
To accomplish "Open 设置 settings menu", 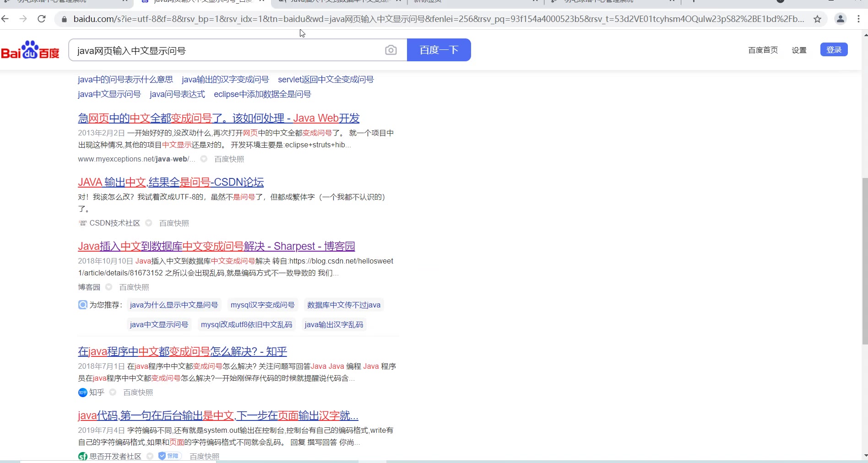I will tap(799, 50).
